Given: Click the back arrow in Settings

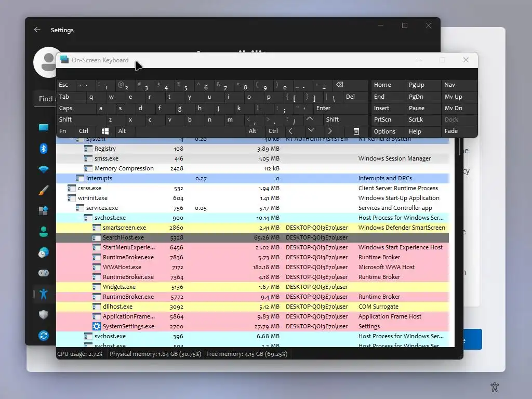Looking at the screenshot, I should coord(37,30).
